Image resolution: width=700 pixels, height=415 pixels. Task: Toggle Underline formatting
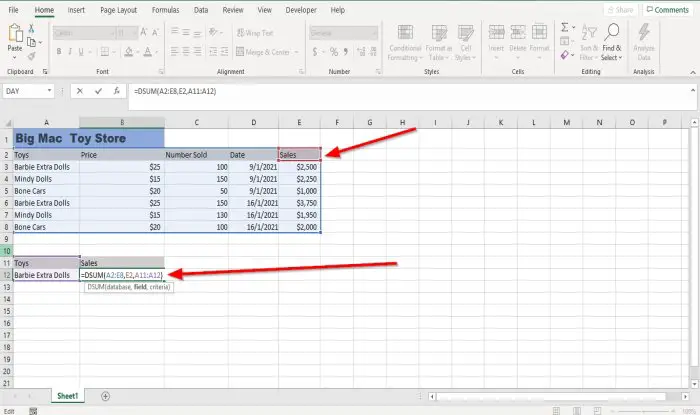click(x=81, y=52)
